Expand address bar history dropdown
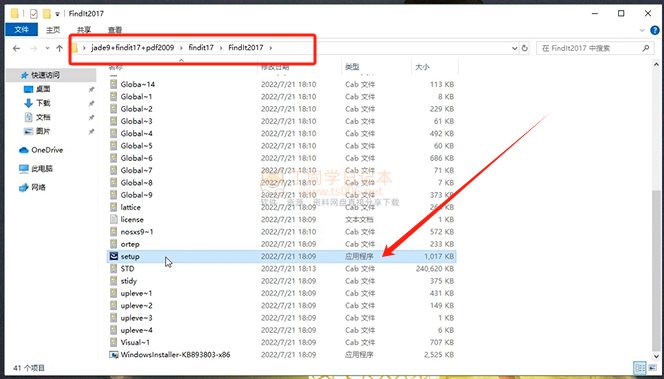 515,48
